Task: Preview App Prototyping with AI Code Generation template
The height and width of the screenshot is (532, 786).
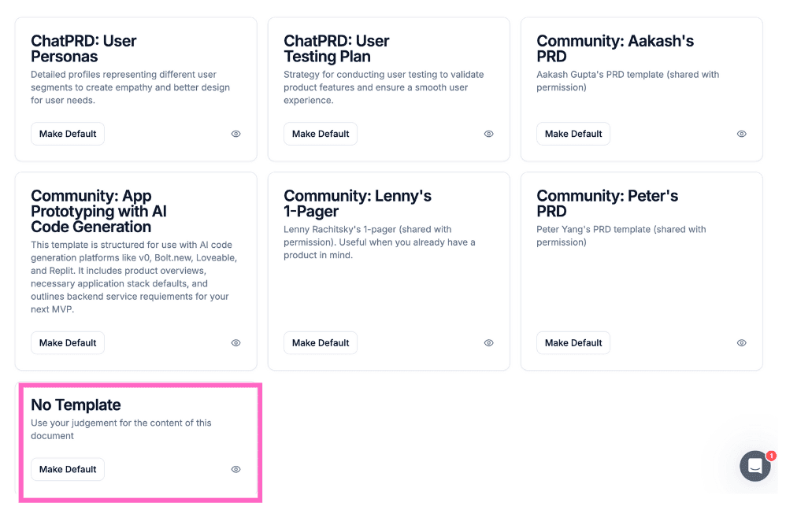Action: tap(235, 343)
